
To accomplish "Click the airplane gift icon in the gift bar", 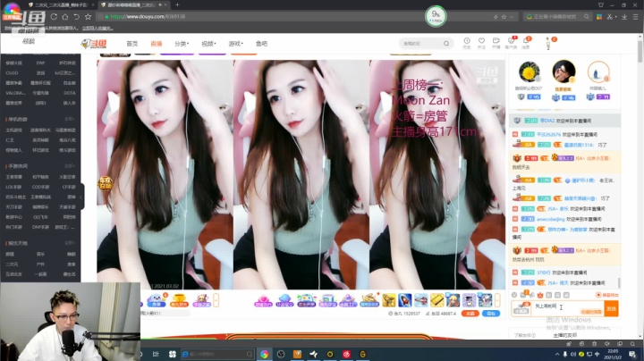I will coord(420,300).
